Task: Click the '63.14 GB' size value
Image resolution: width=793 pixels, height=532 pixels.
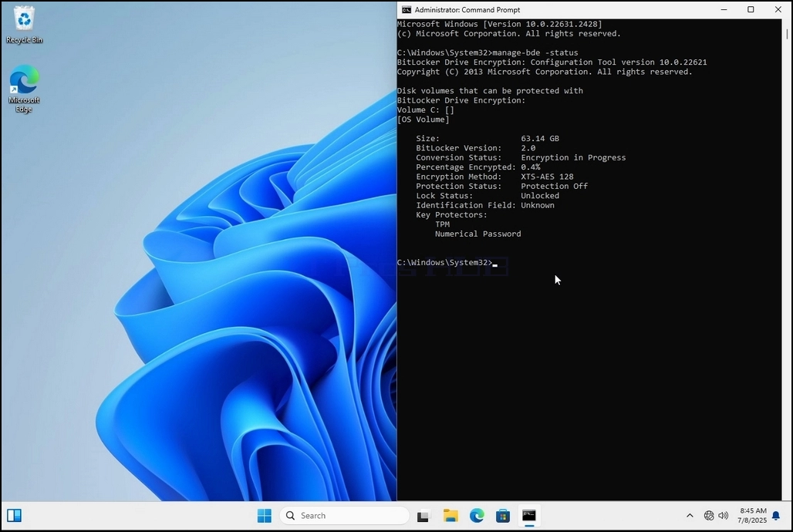Action: [x=540, y=139]
